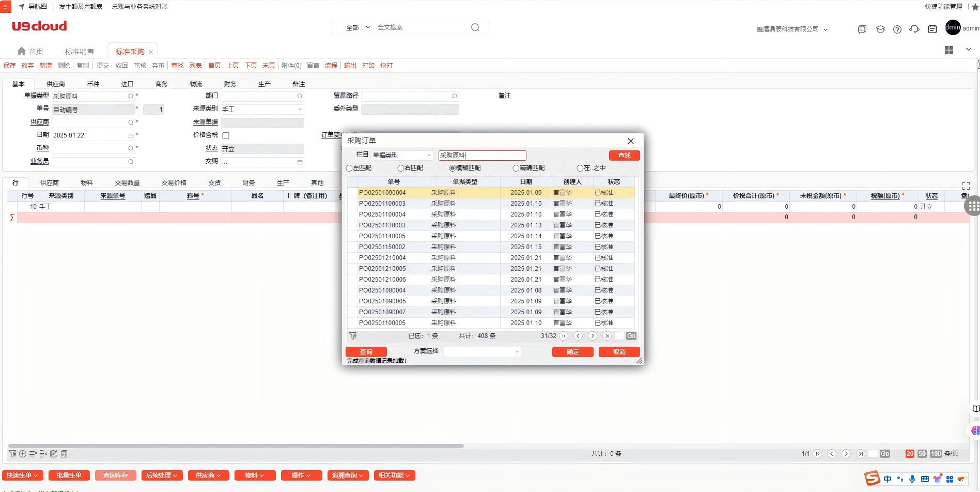Click the customer service headset icon

tap(914, 29)
